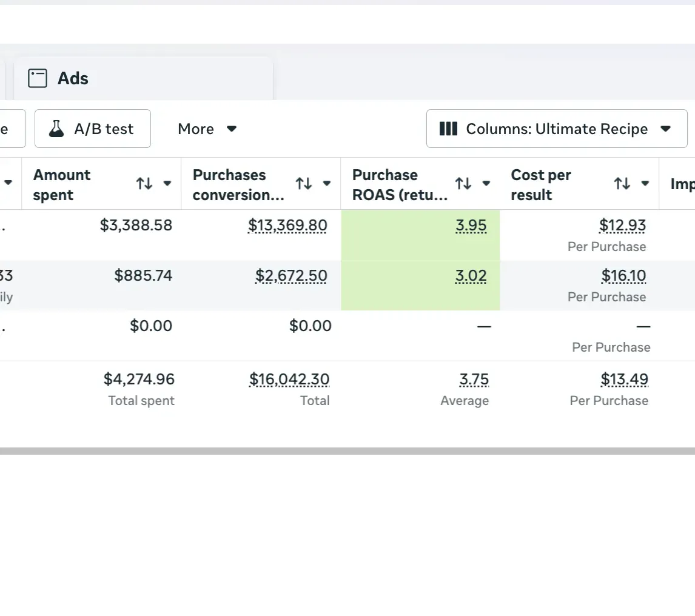Expand Purchase ROAS column options caret
This screenshot has width=695, height=616.
tap(486, 184)
